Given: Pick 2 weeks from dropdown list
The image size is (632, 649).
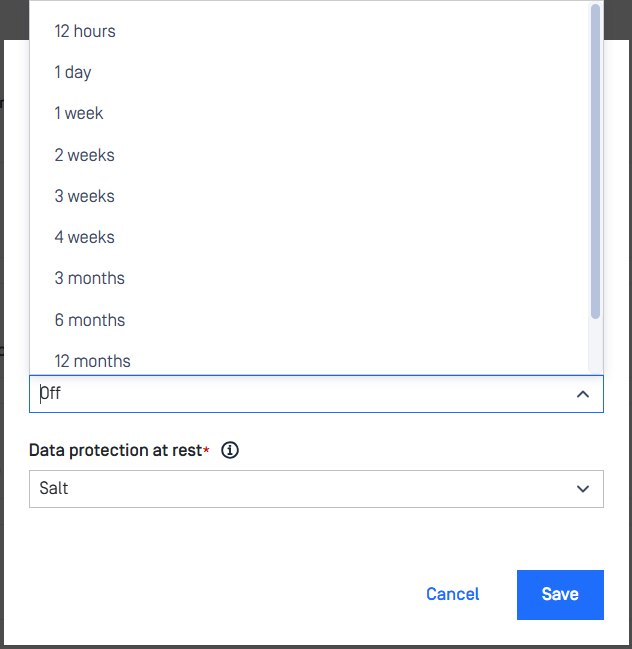Looking at the screenshot, I should click(x=309, y=155).
